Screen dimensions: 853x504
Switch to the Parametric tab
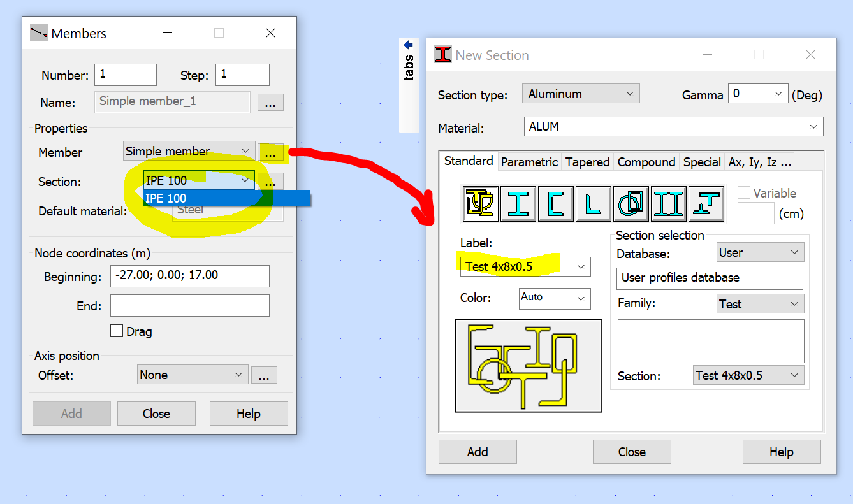(x=529, y=162)
